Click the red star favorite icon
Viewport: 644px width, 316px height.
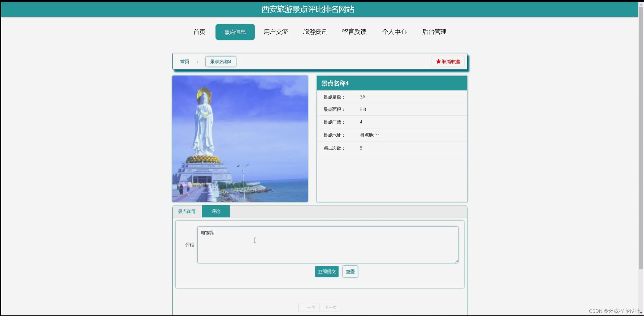pyautogui.click(x=438, y=61)
